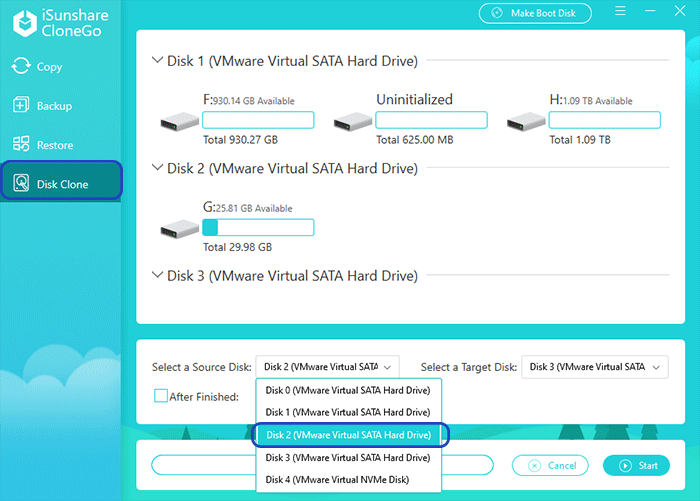Choose Disk 0 from source disk list
The height and width of the screenshot is (501, 700).
pos(347,390)
